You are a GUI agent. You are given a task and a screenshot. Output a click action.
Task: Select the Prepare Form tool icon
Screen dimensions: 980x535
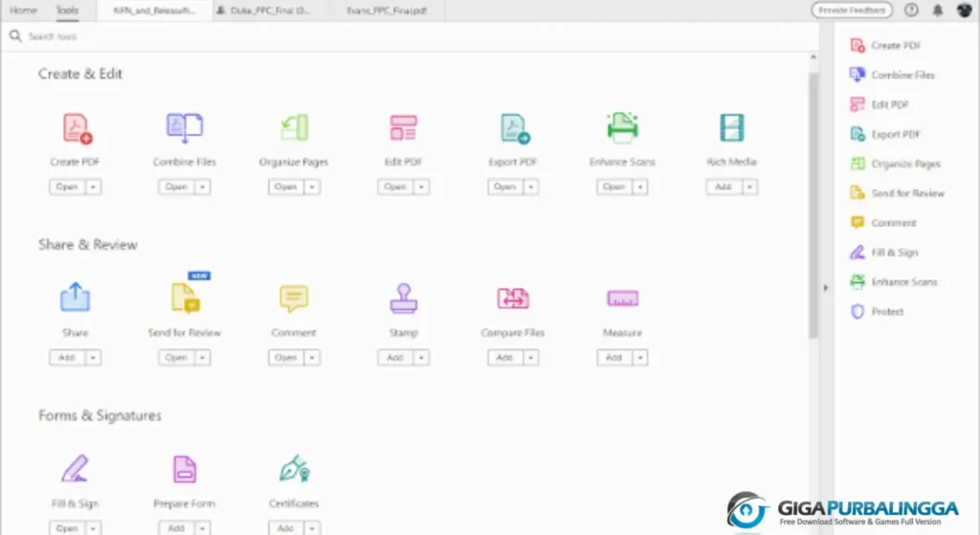pos(185,469)
